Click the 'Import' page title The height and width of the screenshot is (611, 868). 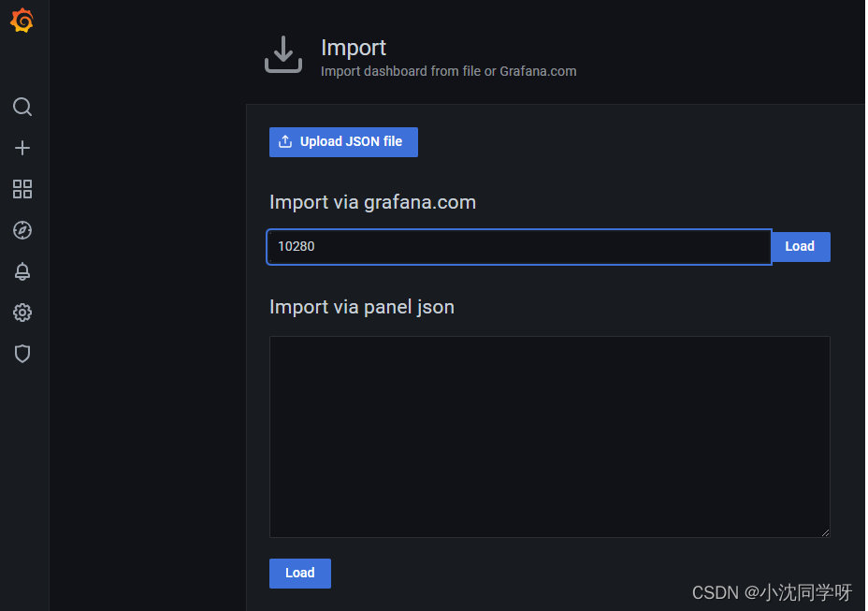click(354, 48)
